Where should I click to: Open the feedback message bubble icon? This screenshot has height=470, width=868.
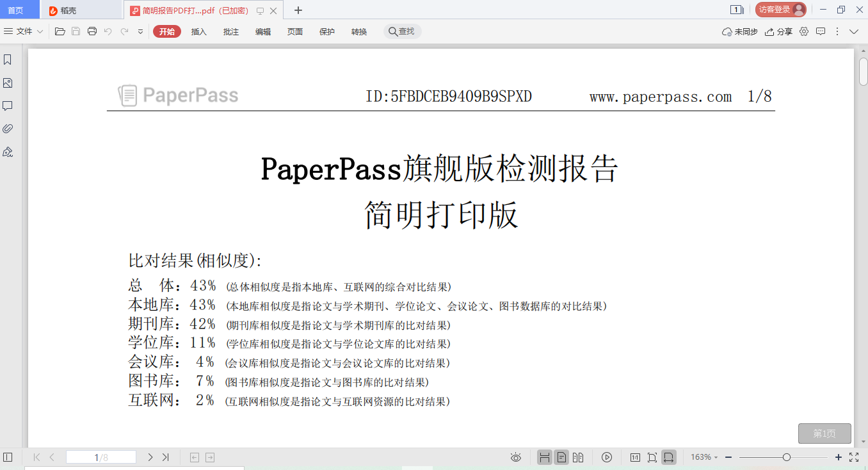click(821, 31)
